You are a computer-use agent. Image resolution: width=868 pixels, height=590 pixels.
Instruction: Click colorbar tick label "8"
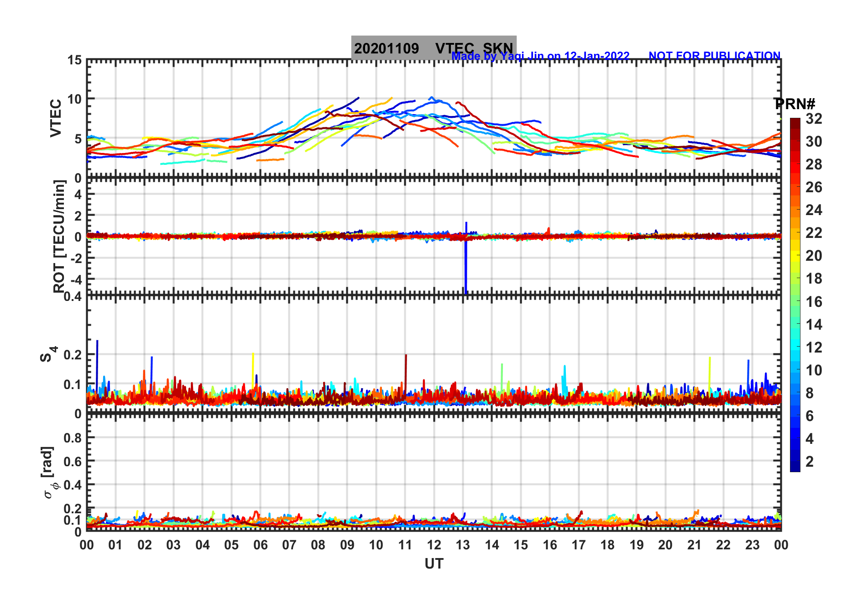[x=810, y=393]
